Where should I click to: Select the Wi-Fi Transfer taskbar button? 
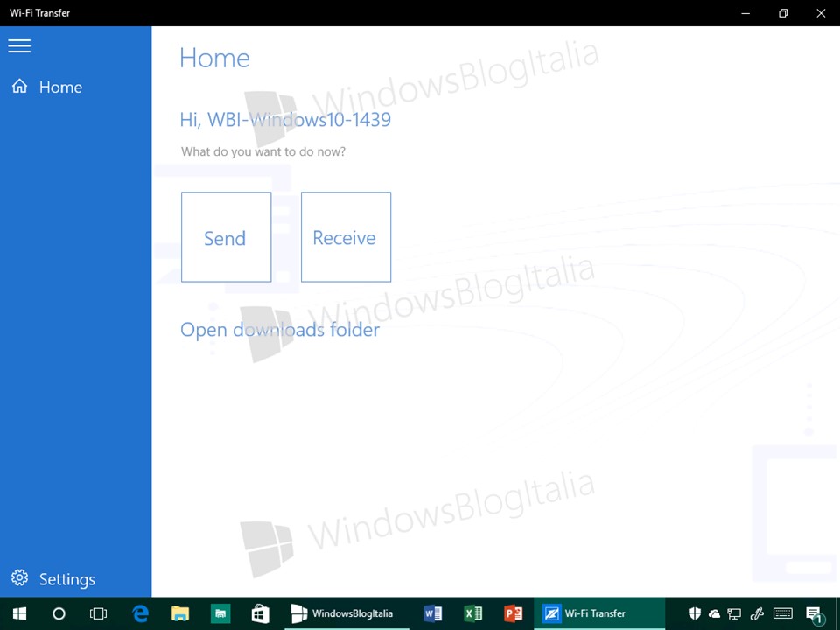click(x=599, y=613)
